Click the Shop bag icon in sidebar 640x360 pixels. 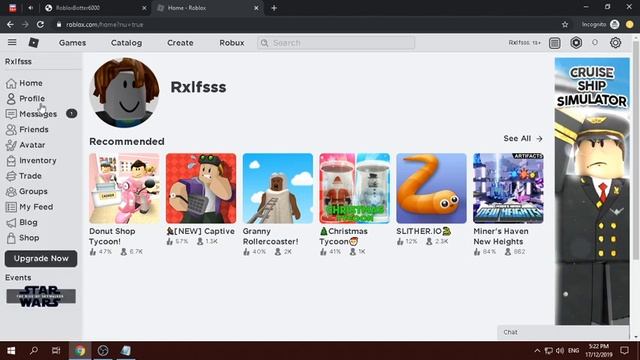(11, 238)
